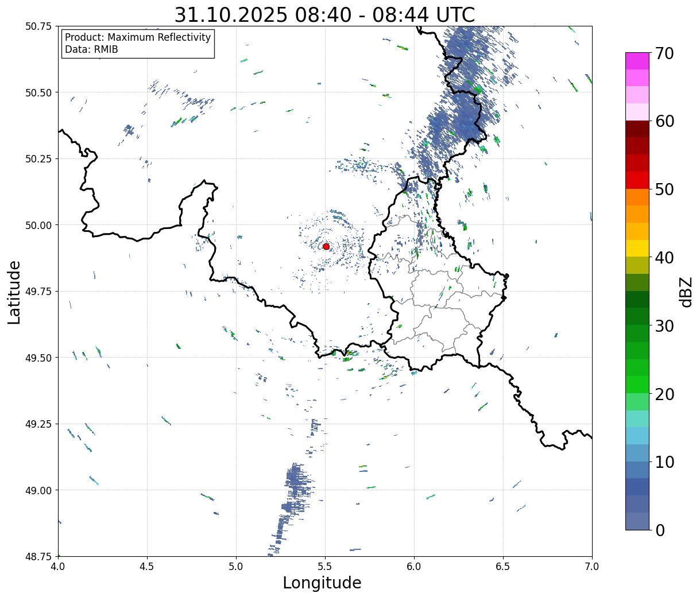The width and height of the screenshot is (700, 597).
Task: Click the bright green colorbar swatch just above 20
Action: (637, 385)
